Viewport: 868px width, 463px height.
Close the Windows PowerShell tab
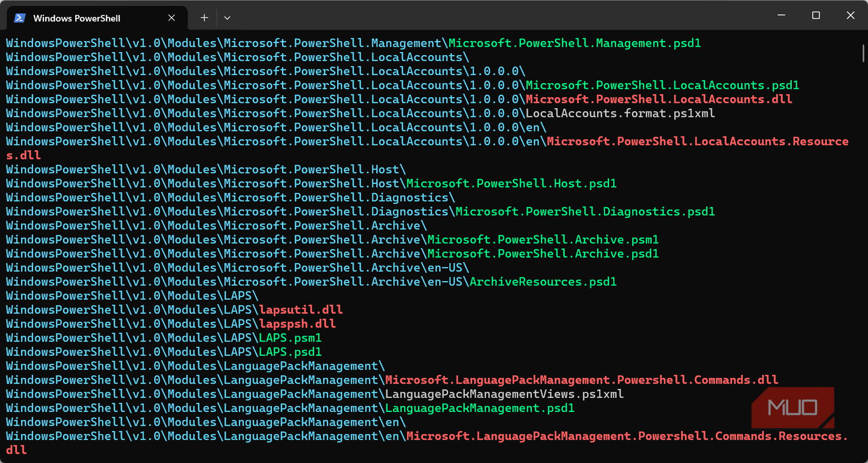coord(171,18)
